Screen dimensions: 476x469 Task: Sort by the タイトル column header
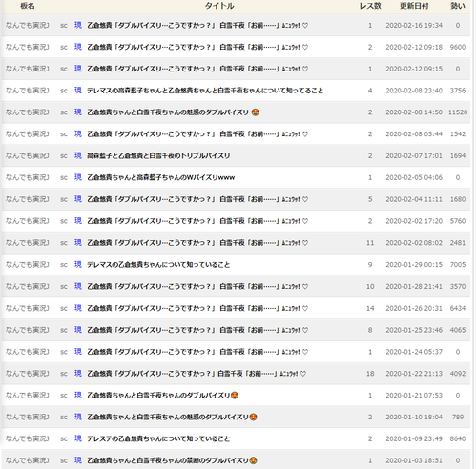point(219,6)
